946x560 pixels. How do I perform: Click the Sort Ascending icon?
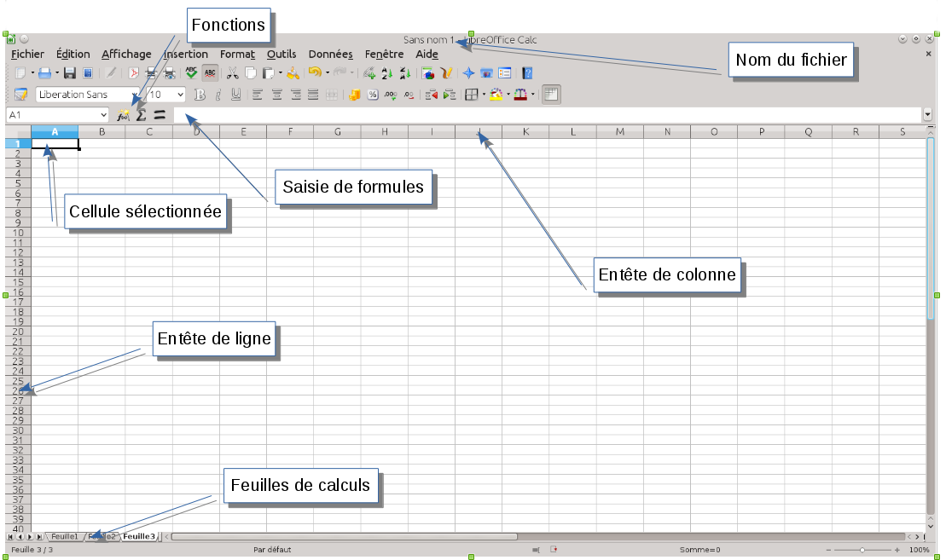point(386,74)
